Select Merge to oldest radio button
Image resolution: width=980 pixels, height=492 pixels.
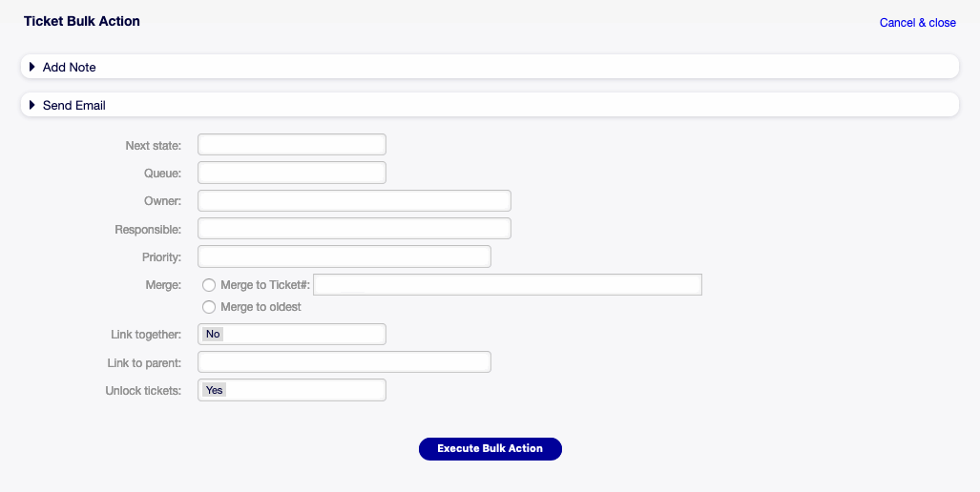209,307
